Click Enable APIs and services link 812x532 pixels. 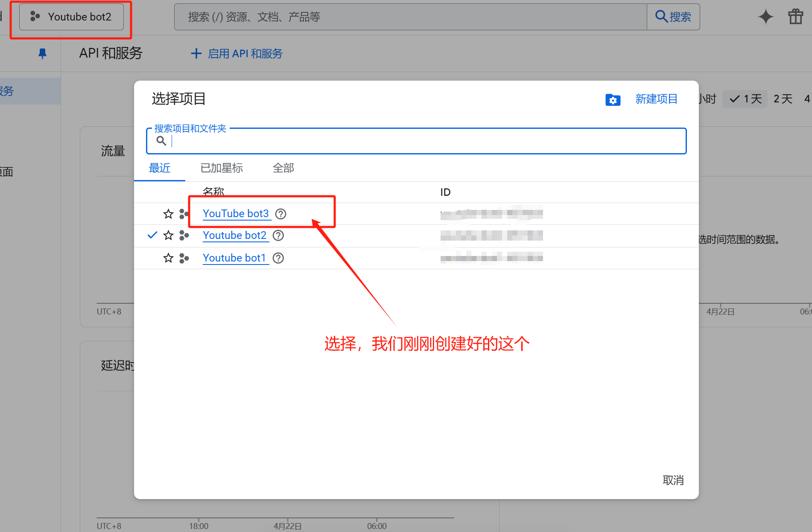click(237, 54)
